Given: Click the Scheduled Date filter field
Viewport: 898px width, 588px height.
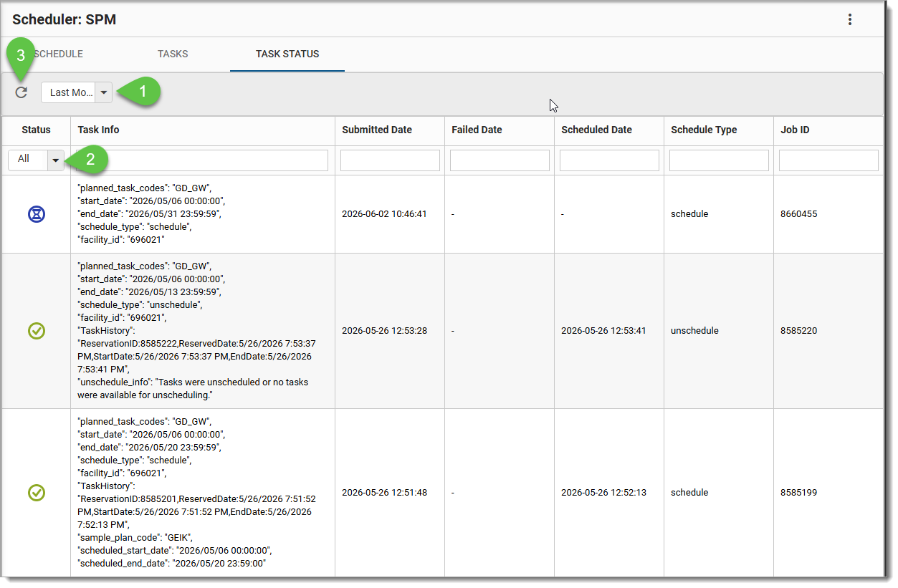Looking at the screenshot, I should (609, 160).
